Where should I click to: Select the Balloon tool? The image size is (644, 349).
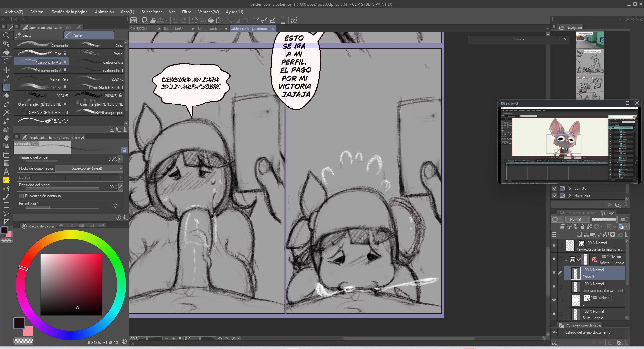[6, 213]
